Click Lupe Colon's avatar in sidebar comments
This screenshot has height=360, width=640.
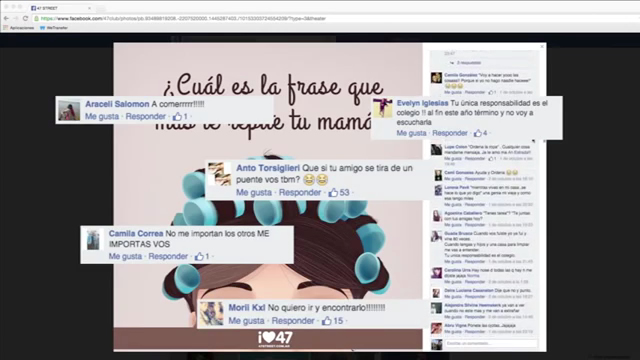436,149
